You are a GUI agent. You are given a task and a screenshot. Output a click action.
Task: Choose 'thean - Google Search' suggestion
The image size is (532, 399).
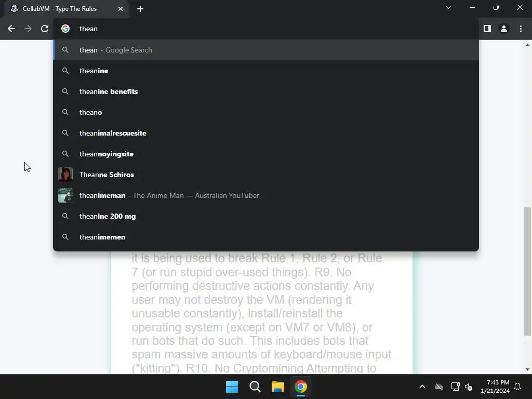(266, 50)
